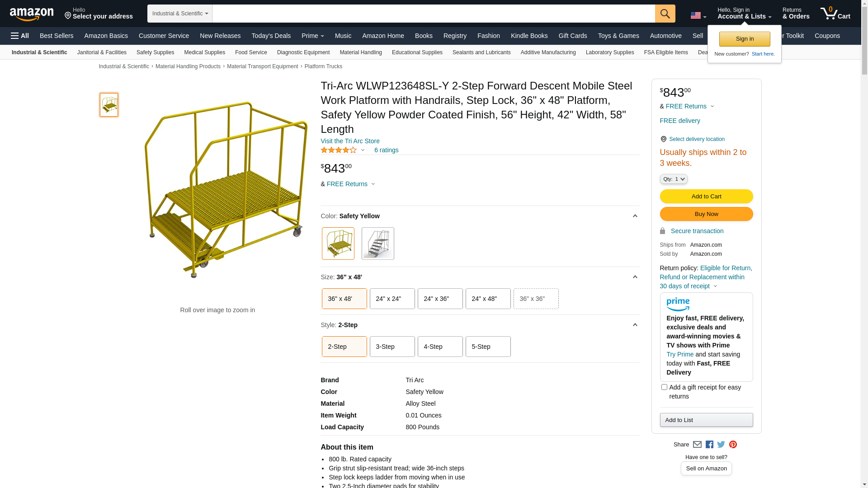The width and height of the screenshot is (868, 488).
Task: Select the gray color swatch
Action: [x=377, y=244]
